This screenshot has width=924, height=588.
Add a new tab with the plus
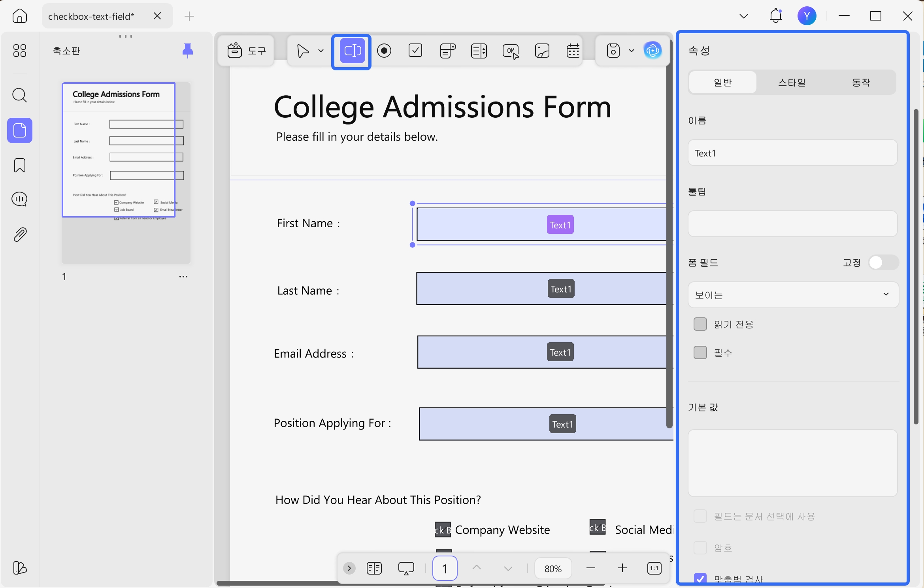coord(189,16)
